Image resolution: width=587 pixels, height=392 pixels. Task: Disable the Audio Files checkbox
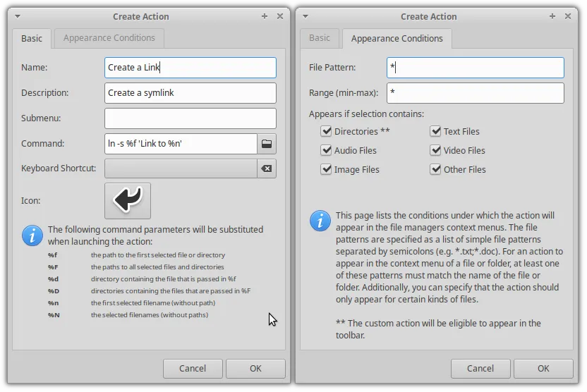(326, 150)
